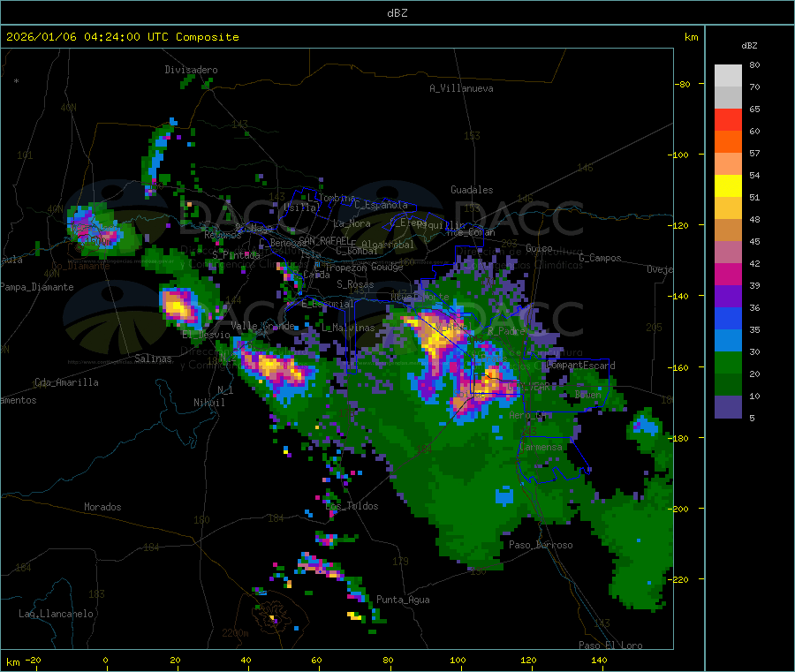The height and width of the screenshot is (672, 795).
Task: Click the Carmensa location label
Action: (x=541, y=447)
